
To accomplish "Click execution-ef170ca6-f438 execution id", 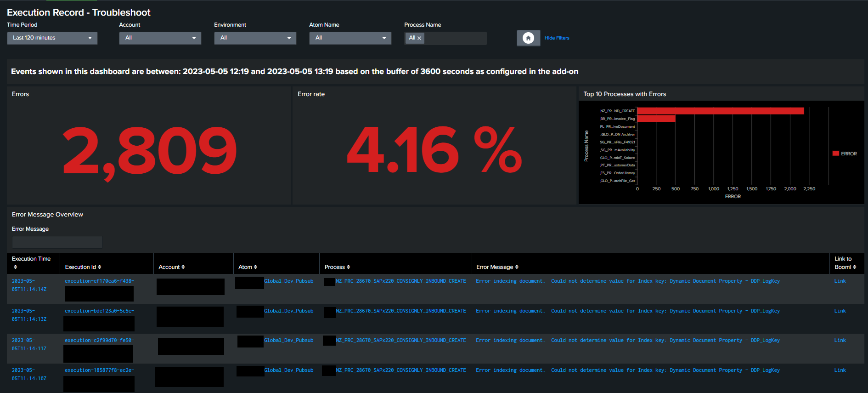I will point(99,281).
